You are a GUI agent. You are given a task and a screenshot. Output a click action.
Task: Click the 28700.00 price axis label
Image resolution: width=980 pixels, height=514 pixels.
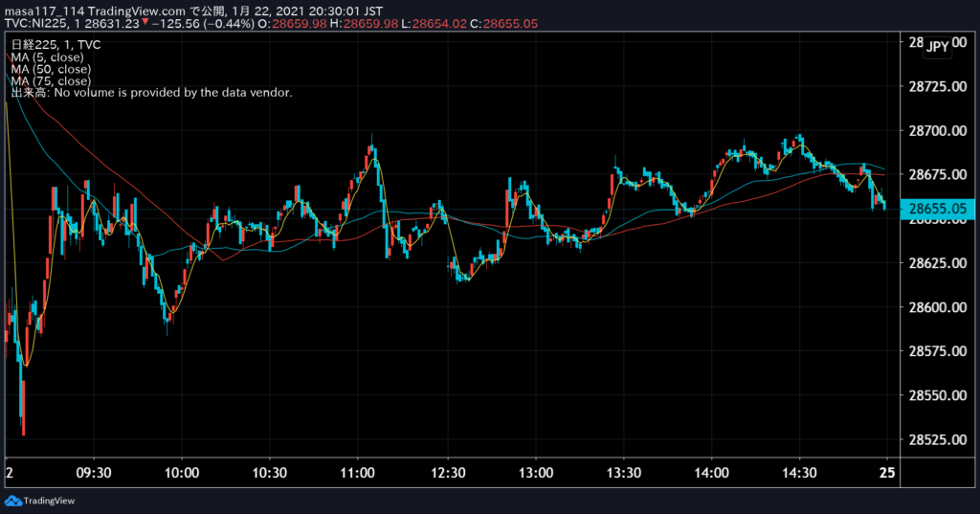(x=938, y=131)
